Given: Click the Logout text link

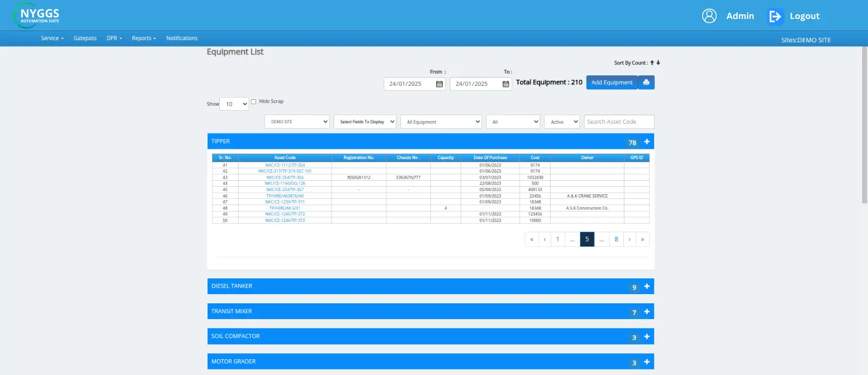Looking at the screenshot, I should (x=805, y=16).
